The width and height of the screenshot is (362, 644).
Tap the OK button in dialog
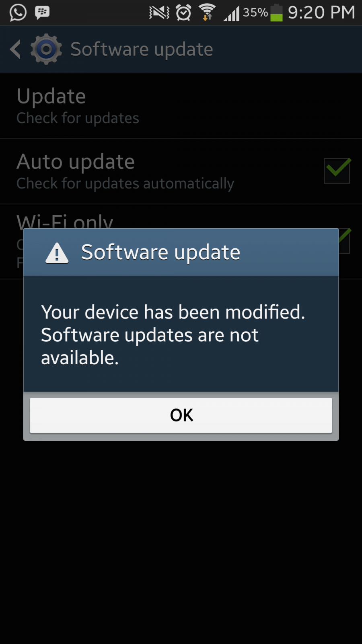pos(181,415)
